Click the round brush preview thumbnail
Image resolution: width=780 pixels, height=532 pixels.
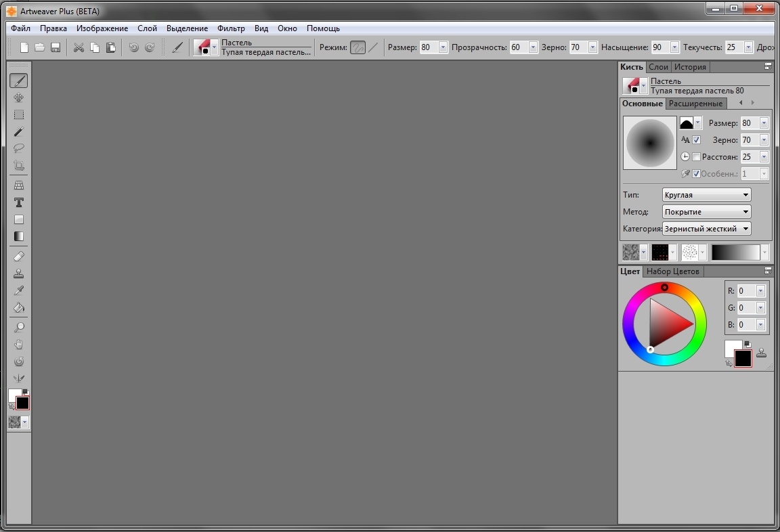(650, 143)
